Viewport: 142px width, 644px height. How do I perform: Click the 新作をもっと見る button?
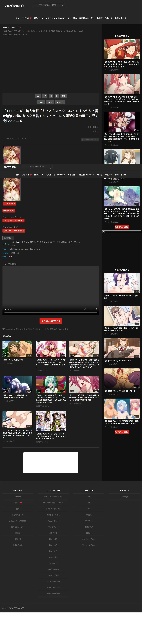122,432
